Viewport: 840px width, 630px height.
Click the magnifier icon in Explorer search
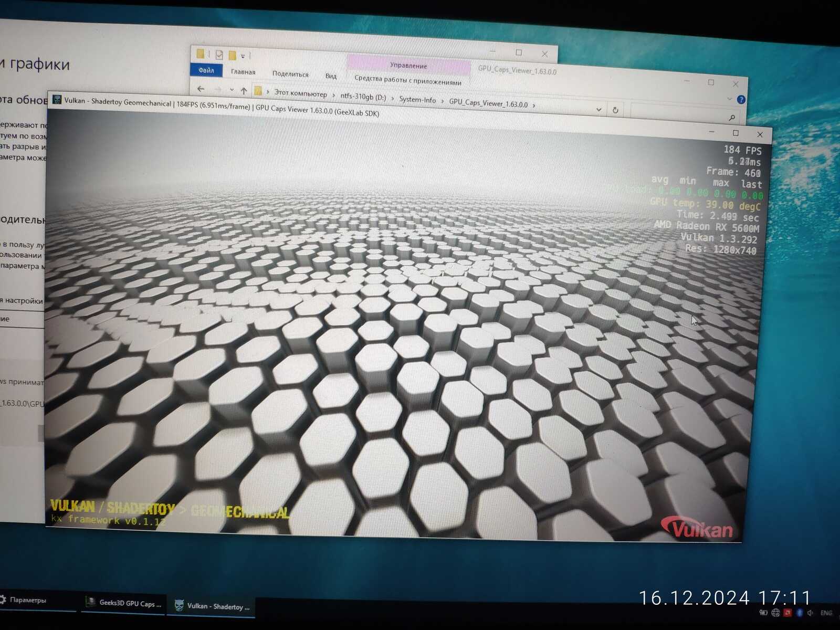(x=731, y=117)
